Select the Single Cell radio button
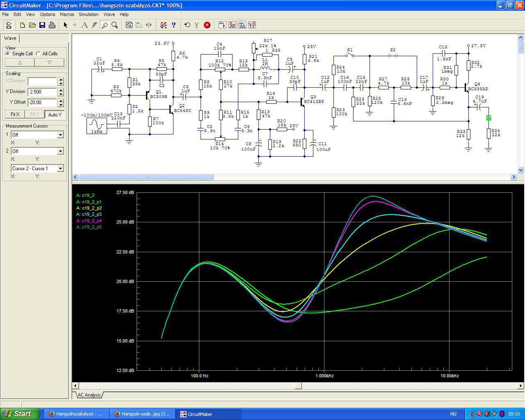This screenshot has width=525, height=420. click(8, 54)
